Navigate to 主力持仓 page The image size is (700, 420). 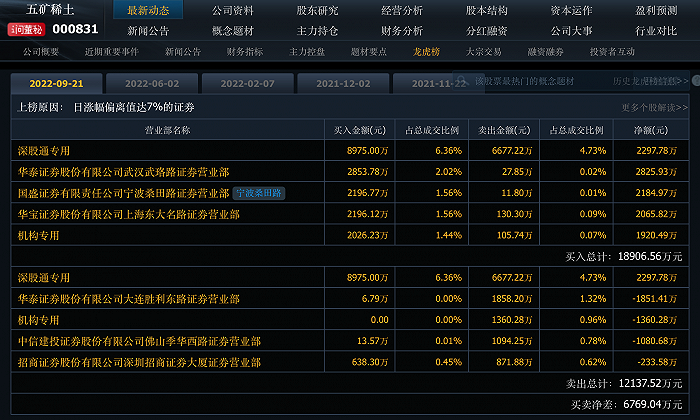coord(317,30)
